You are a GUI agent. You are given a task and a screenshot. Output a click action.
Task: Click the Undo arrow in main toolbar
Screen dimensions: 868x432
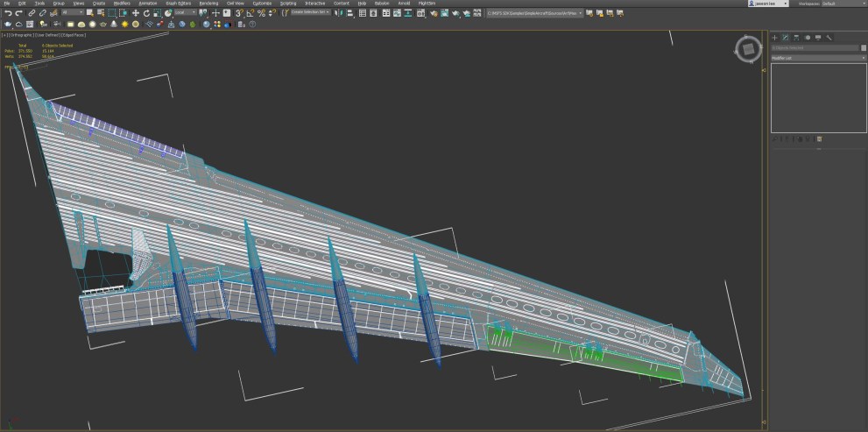pyautogui.click(x=8, y=13)
